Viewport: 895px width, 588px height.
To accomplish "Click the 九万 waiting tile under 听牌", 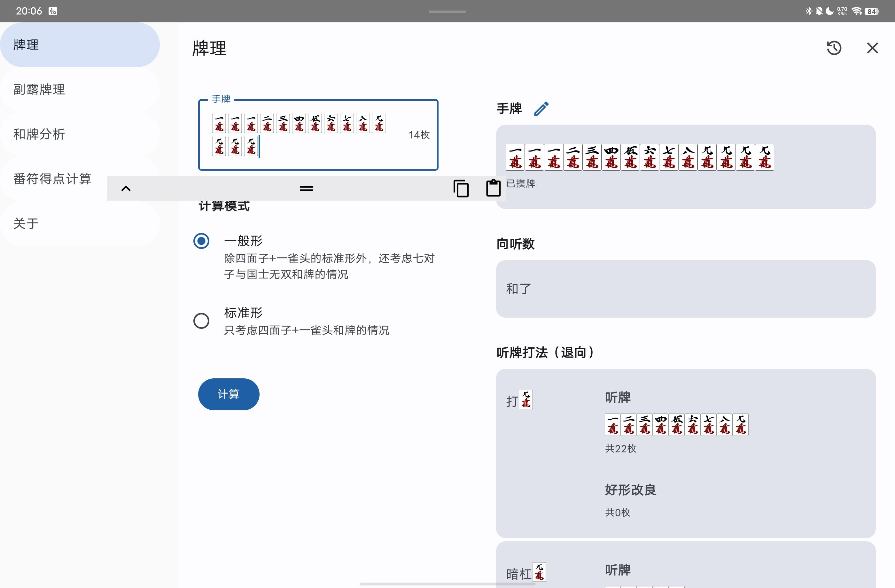I will 741,425.
